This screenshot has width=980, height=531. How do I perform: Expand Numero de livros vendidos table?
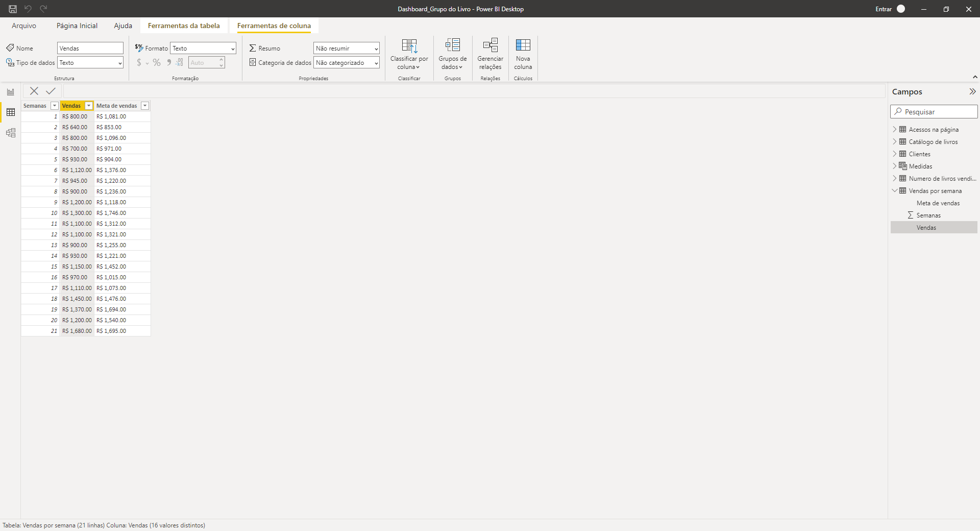(x=895, y=178)
